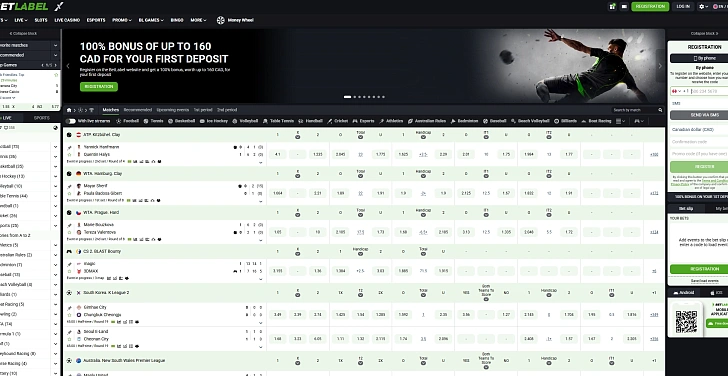Show previous promo banner with left arrow

point(68,66)
